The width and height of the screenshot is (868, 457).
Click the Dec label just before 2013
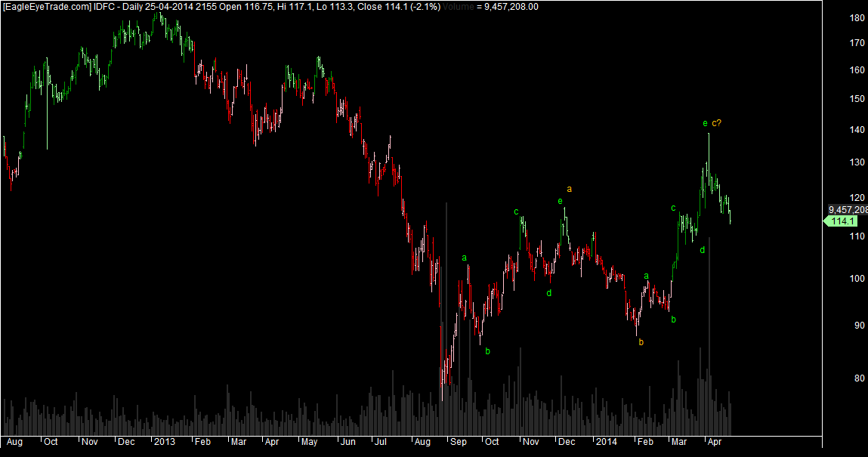126,441
